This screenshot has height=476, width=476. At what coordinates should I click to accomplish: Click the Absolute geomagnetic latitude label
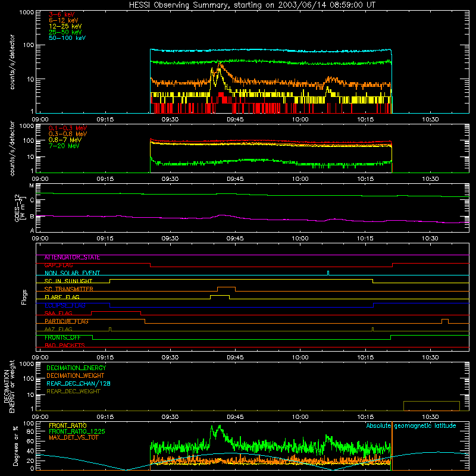411,425
